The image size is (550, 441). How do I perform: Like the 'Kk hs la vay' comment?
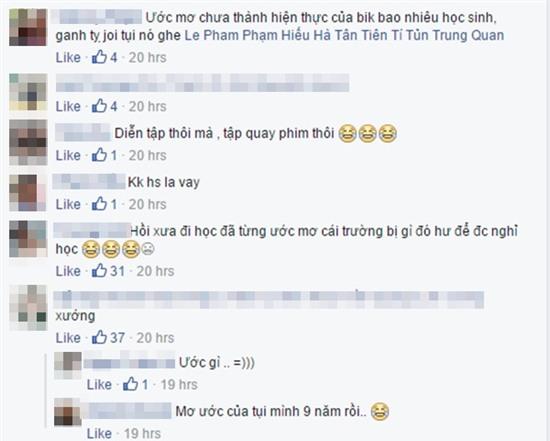tap(68, 204)
